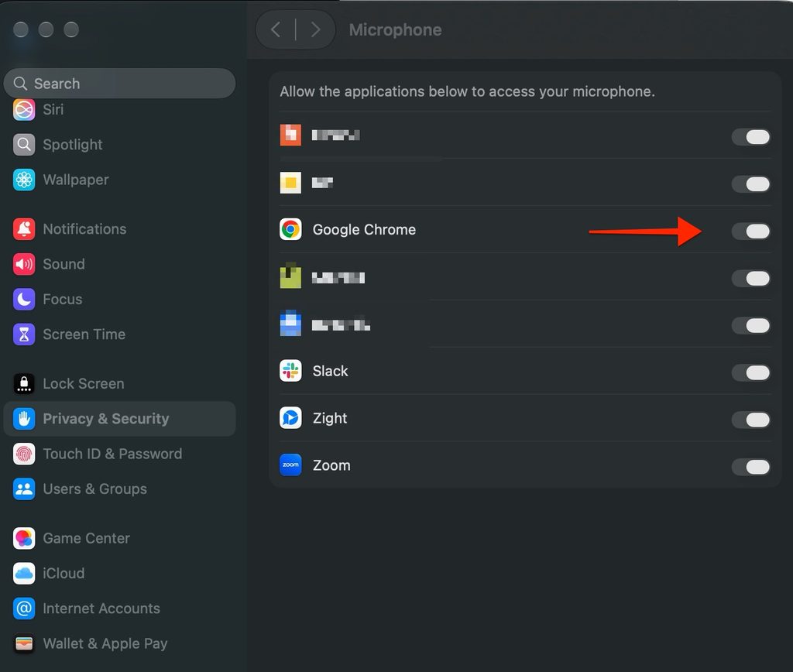Viewport: 793px width, 672px height.
Task: Click the Zight app icon
Action: click(290, 418)
